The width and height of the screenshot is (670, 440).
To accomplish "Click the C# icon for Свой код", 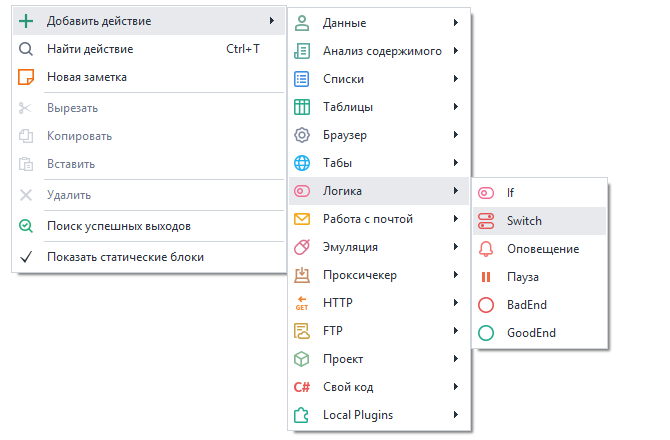I will [302, 387].
